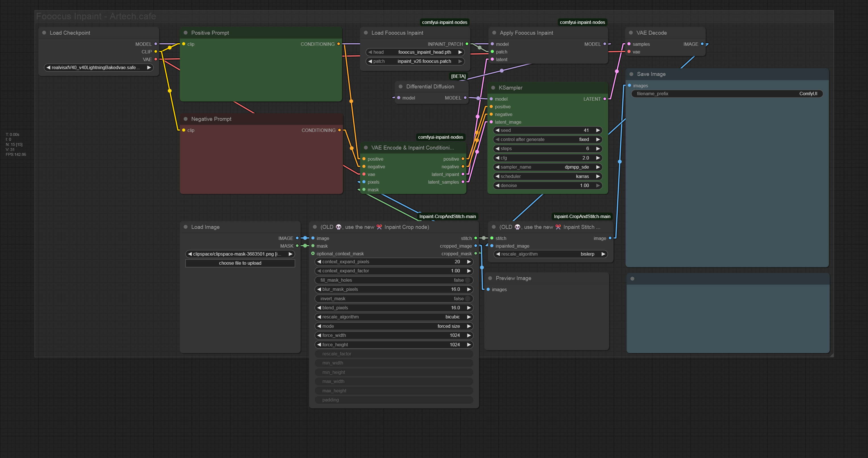Collapse the Negative Prompt node via its dot

[x=185, y=119]
